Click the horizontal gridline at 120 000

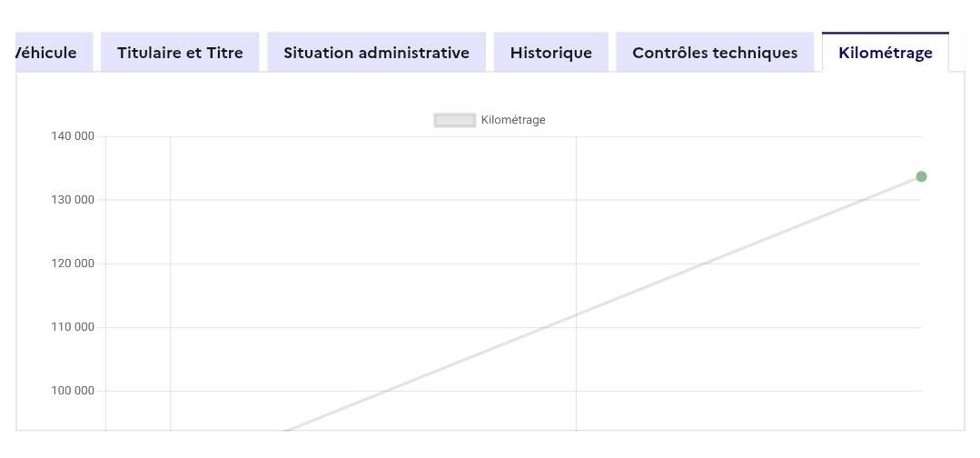pos(363,264)
